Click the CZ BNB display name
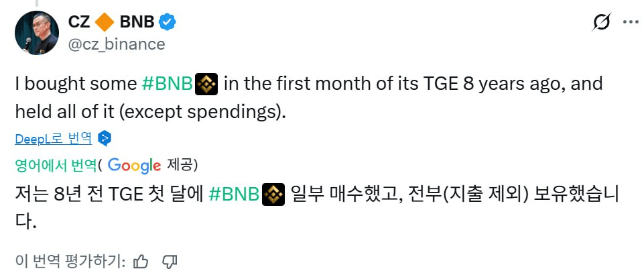 (78, 22)
